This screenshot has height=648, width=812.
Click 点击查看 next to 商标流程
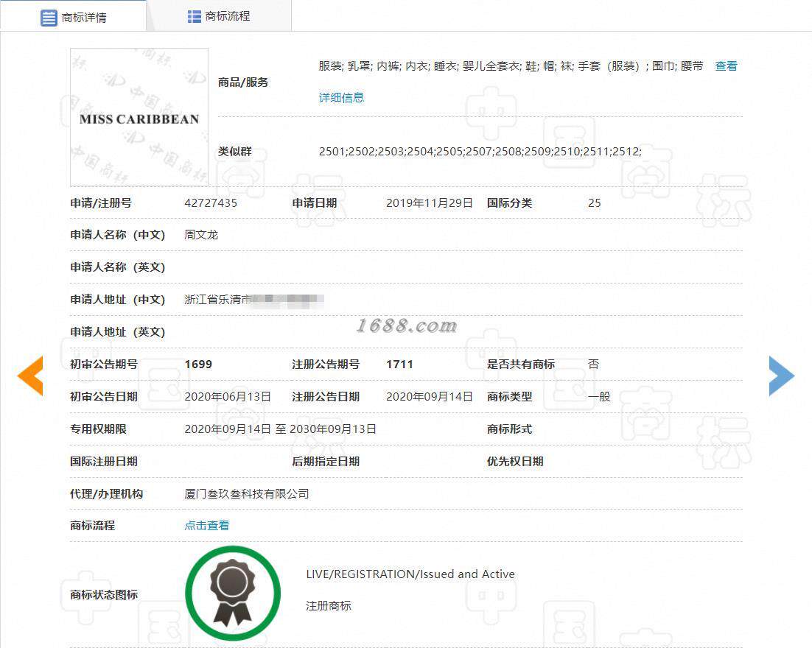tap(206, 525)
